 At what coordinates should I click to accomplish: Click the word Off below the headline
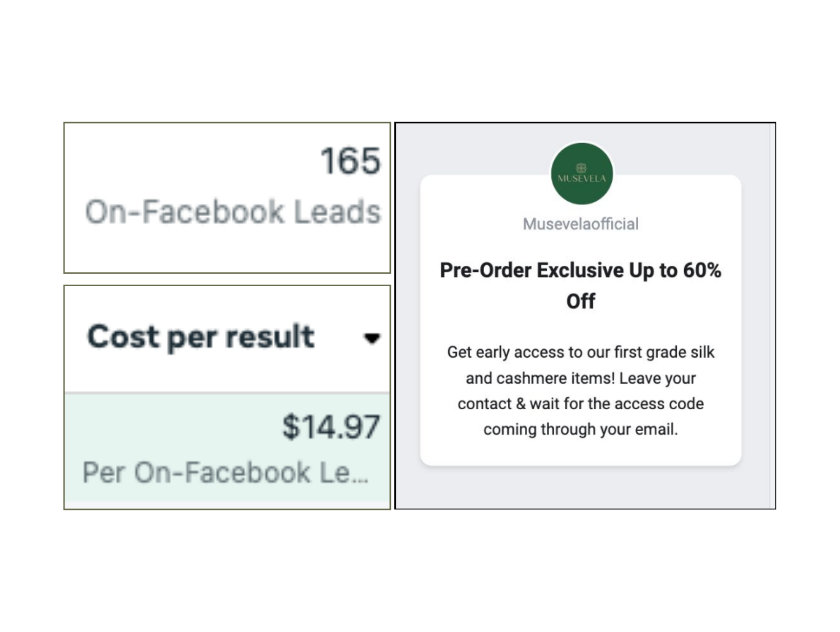coord(581,301)
